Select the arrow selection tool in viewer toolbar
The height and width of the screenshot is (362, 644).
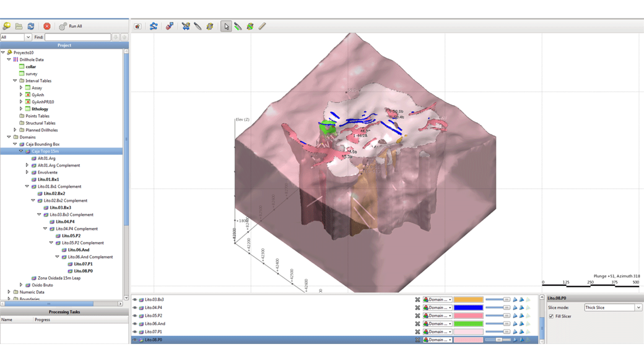pyautogui.click(x=226, y=26)
